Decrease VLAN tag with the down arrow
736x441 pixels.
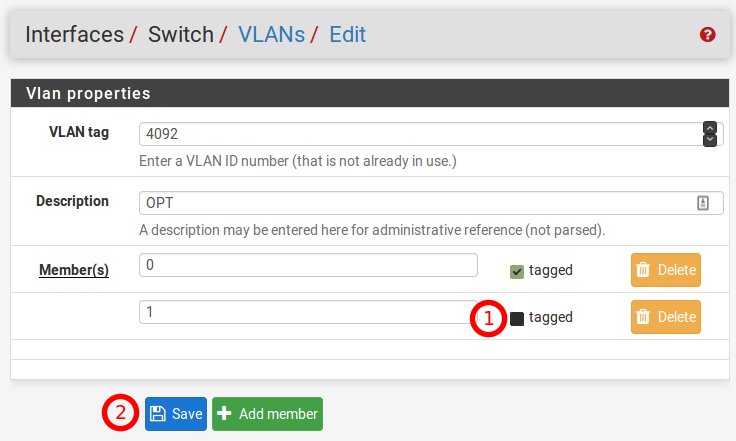710,140
